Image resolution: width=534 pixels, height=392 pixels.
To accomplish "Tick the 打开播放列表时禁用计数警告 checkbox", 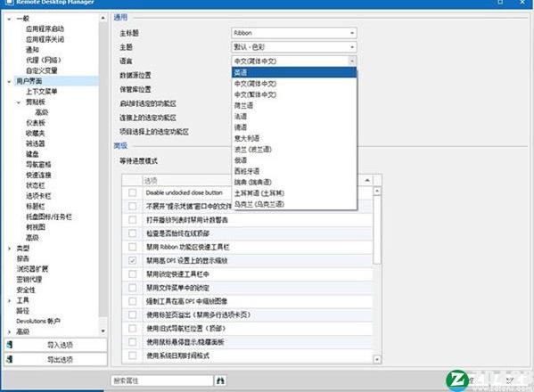I will tap(133, 220).
